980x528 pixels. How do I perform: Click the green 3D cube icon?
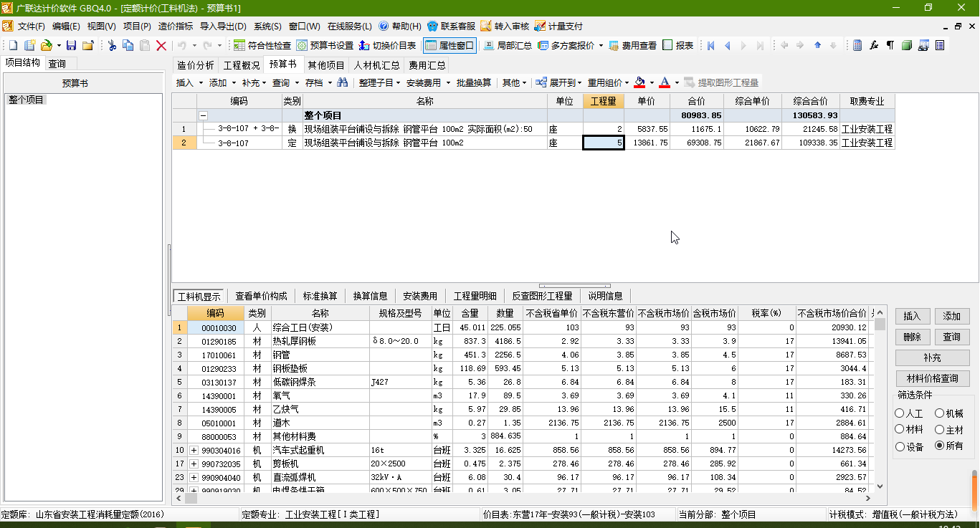[907, 45]
